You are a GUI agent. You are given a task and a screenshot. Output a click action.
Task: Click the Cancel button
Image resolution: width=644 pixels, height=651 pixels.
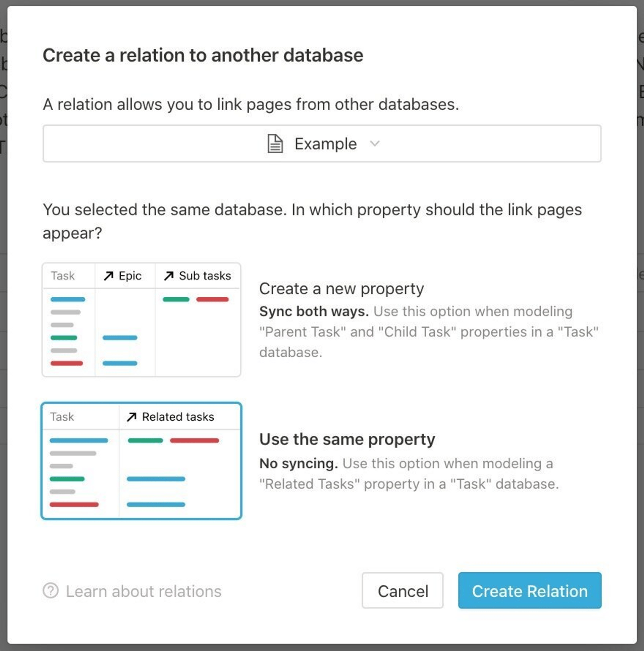[402, 591]
